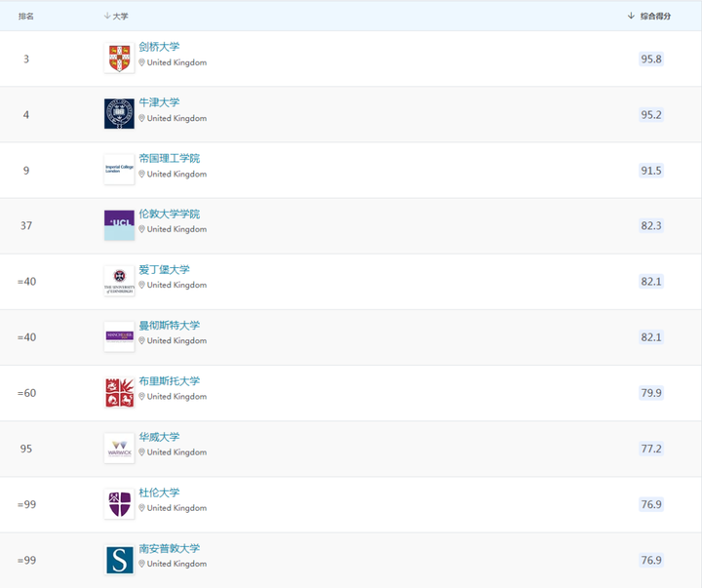This screenshot has width=702, height=588.
Task: Click United Kingdom under 南安普敦大学
Action: pyautogui.click(x=176, y=564)
